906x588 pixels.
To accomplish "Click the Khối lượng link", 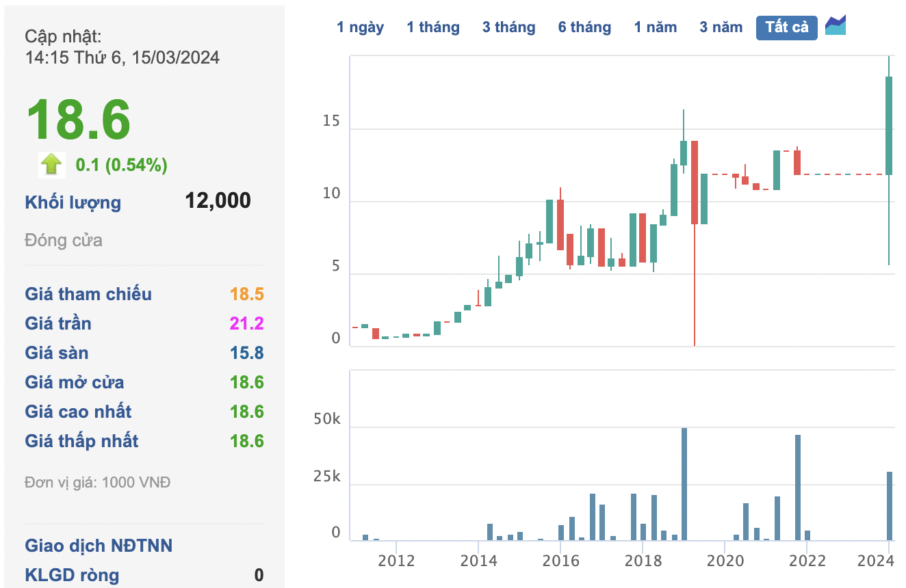I will pos(71,202).
